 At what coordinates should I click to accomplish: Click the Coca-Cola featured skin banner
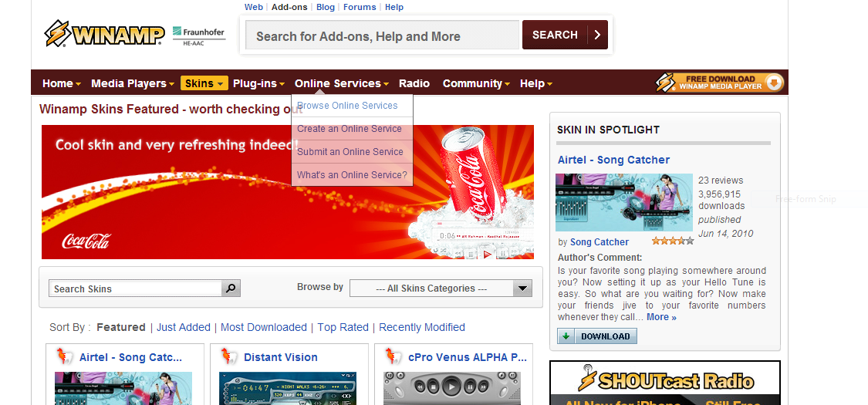pos(288,192)
